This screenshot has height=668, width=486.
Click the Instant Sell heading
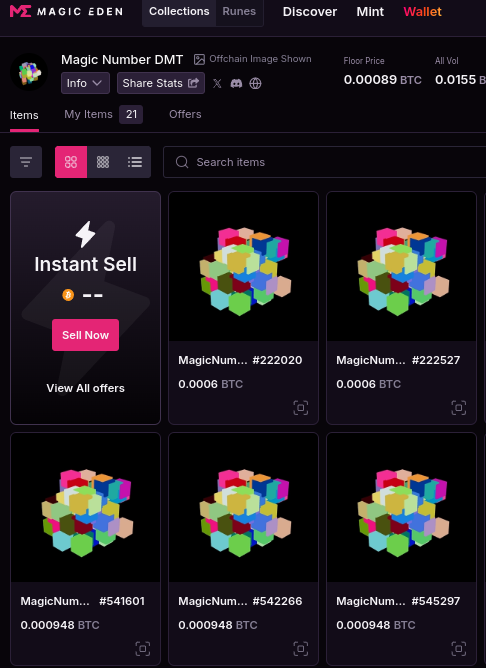point(85,264)
